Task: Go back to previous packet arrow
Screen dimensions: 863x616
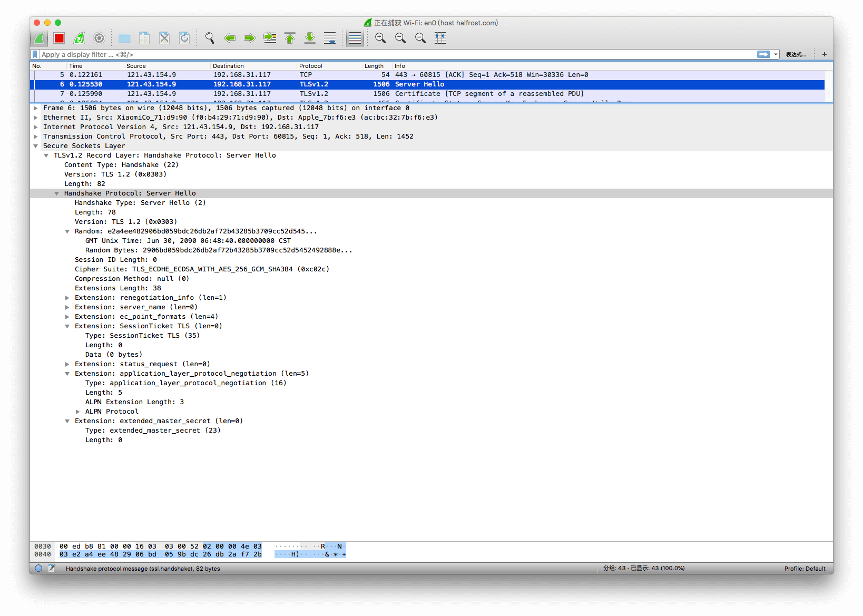Action: coord(230,38)
